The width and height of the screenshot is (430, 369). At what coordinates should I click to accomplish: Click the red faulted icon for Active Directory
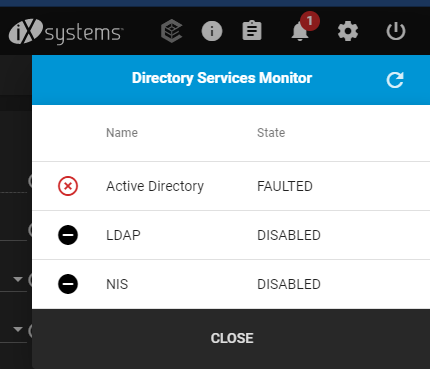[68, 186]
